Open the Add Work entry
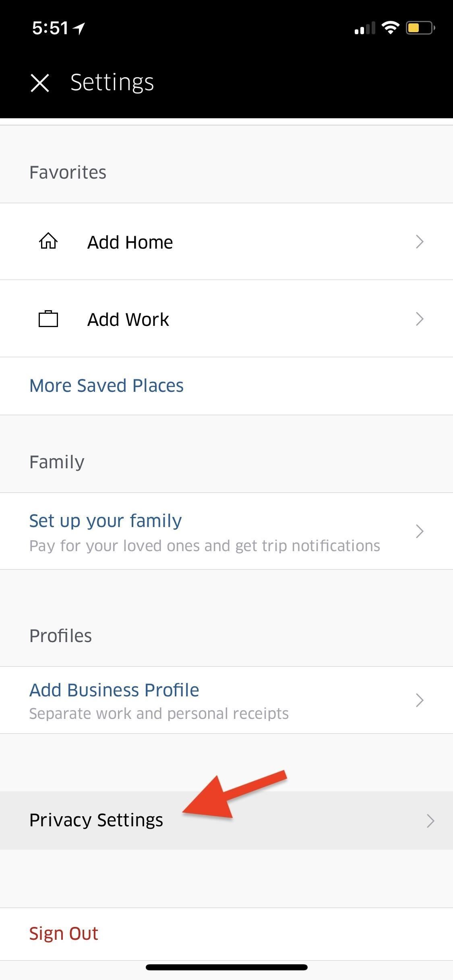This screenshot has height=980, width=453. (128, 320)
